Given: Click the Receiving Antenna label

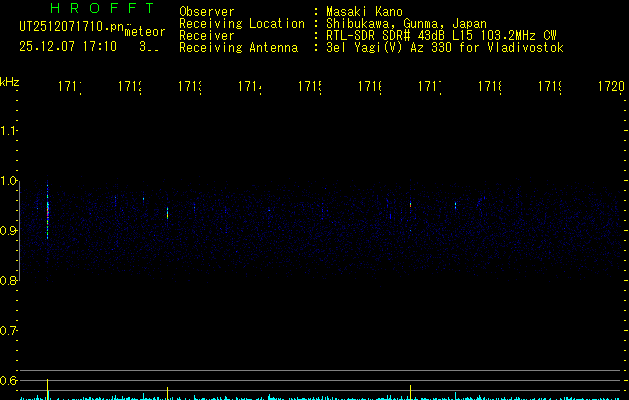Looking at the screenshot, I should click(x=238, y=48).
